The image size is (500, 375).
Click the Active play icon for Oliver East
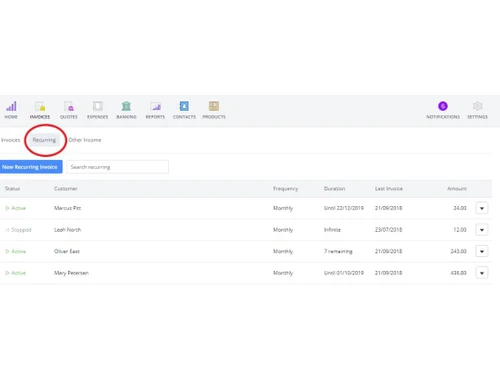click(7, 251)
